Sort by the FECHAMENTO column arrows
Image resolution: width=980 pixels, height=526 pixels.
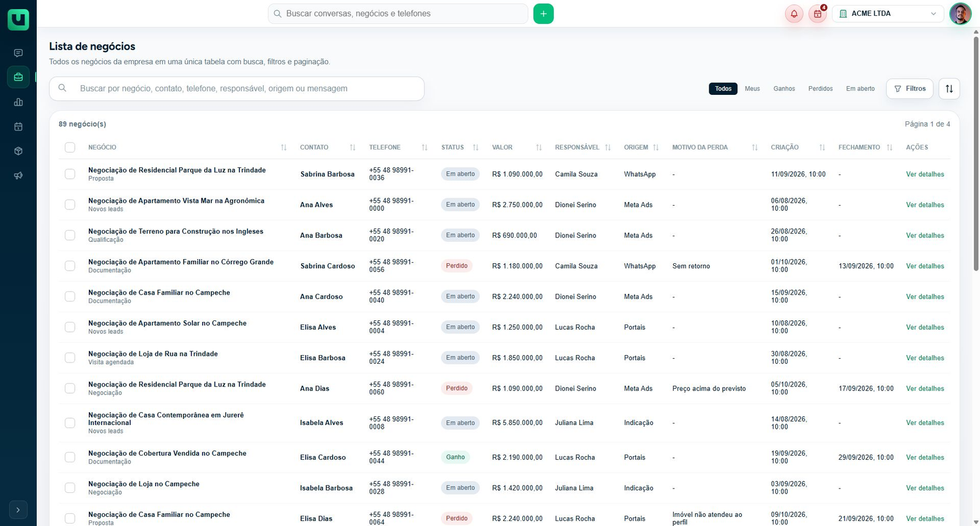[889, 148]
